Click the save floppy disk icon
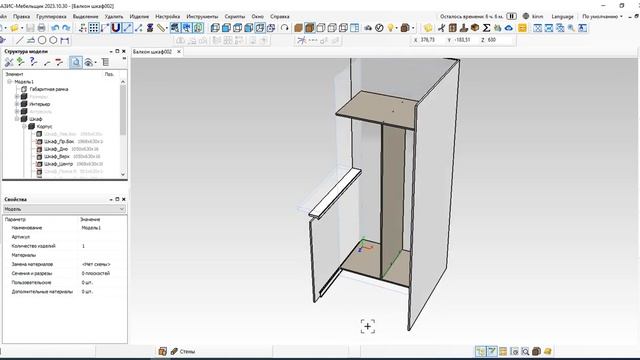 (30, 28)
